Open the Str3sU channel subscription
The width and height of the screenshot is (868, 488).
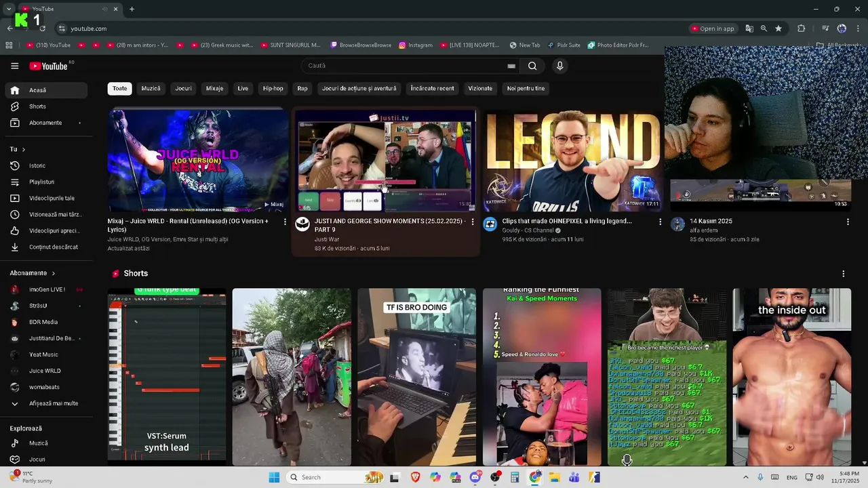click(46, 306)
